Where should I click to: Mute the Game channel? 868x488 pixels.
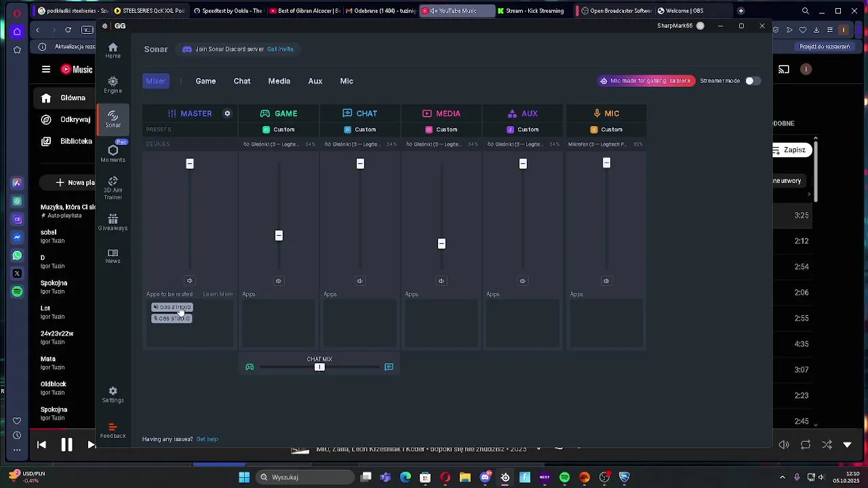[x=278, y=281]
